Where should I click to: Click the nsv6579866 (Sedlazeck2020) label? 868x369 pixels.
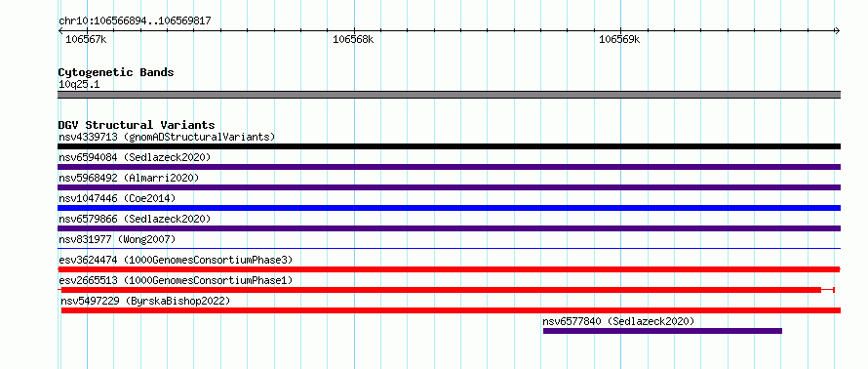(x=135, y=219)
